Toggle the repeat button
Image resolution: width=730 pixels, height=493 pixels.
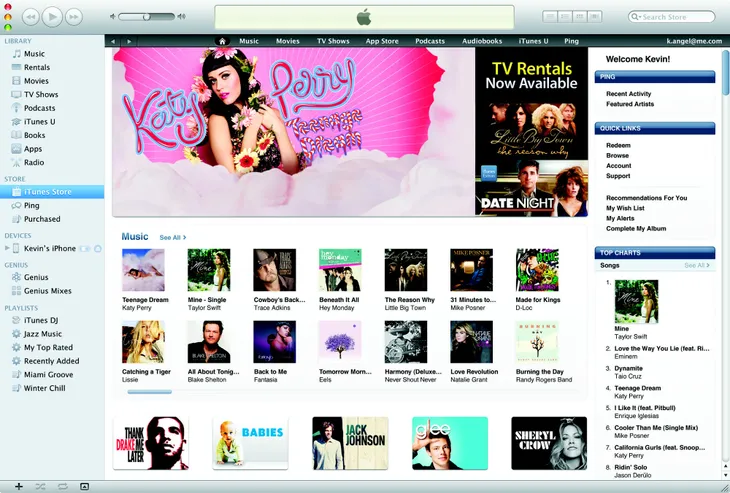(62, 486)
